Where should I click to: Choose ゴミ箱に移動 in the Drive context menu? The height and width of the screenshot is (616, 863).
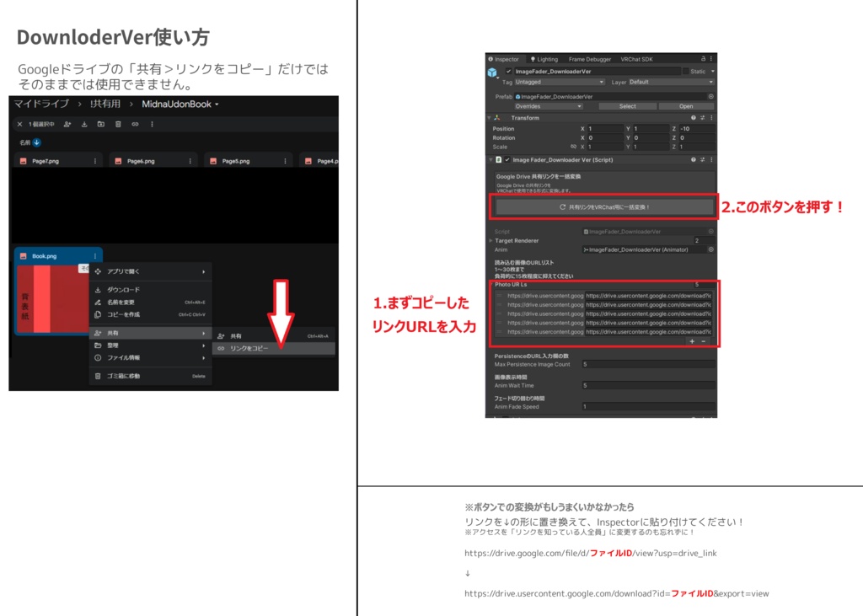tap(150, 376)
